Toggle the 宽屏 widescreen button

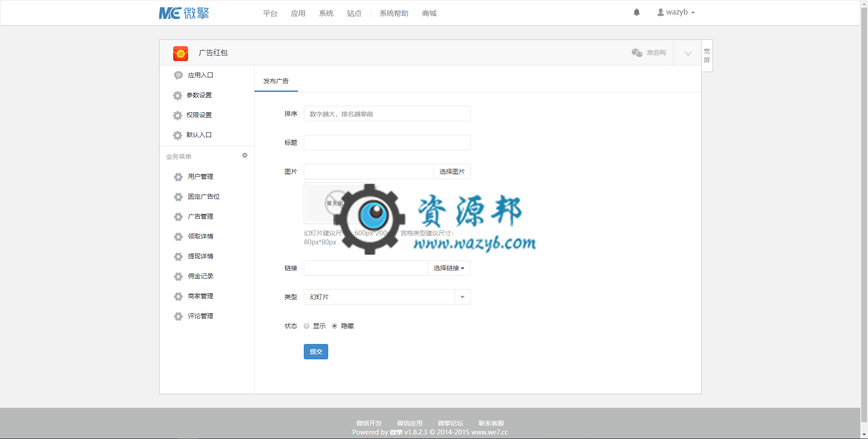click(707, 56)
